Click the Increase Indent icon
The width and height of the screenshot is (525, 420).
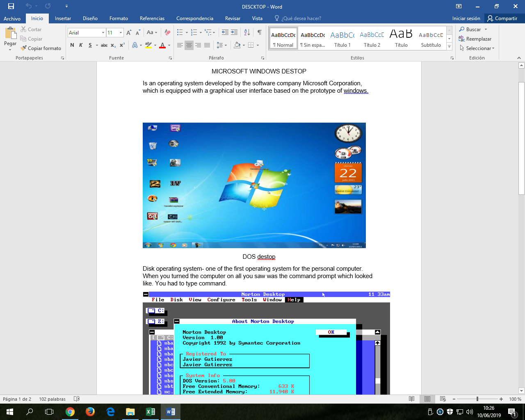(x=234, y=32)
